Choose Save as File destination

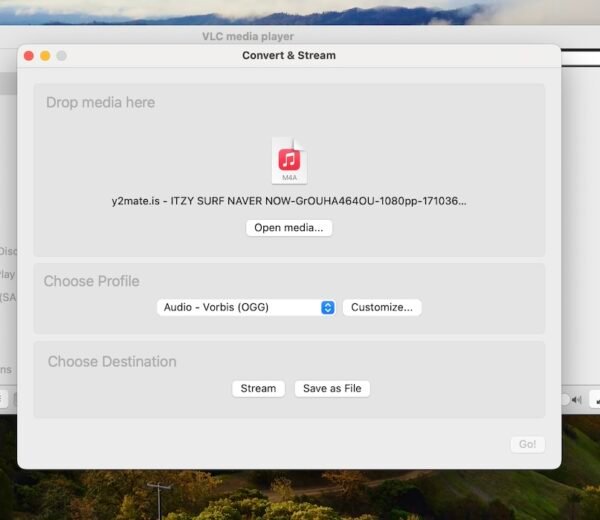pyautogui.click(x=332, y=388)
